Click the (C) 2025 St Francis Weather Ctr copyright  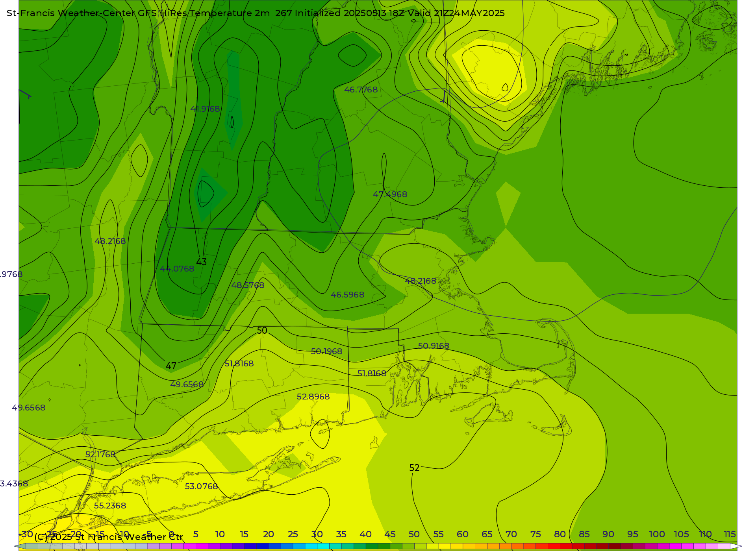(109, 537)
